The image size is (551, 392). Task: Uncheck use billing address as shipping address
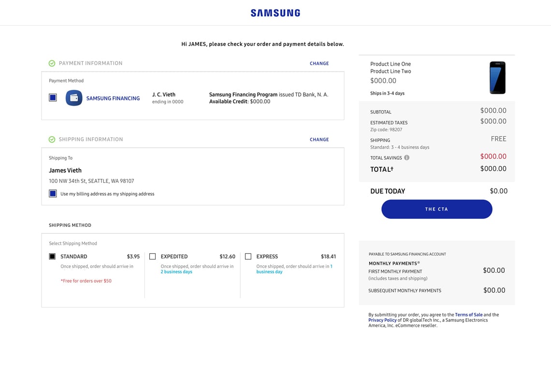53,194
